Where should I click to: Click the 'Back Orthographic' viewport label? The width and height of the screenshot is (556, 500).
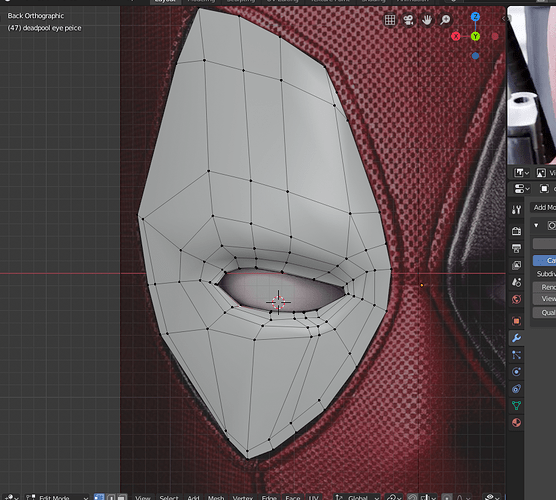point(36,16)
